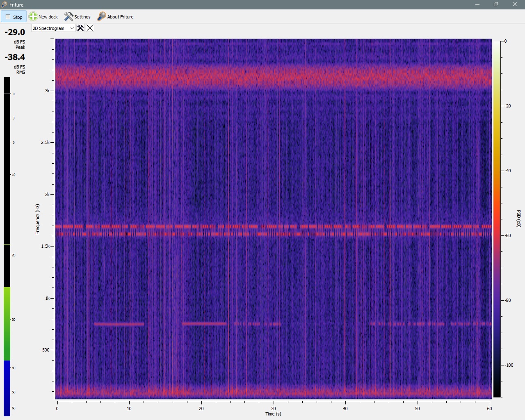Image resolution: width=525 pixels, height=420 pixels.
Task: Click the green plus New dock icon
Action: (x=33, y=17)
